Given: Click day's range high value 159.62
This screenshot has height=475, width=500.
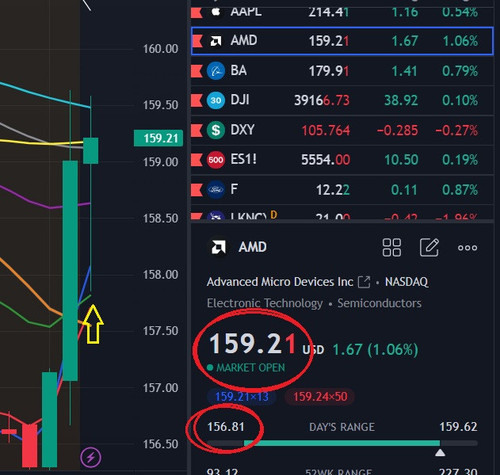Looking at the screenshot, I should click(458, 427).
